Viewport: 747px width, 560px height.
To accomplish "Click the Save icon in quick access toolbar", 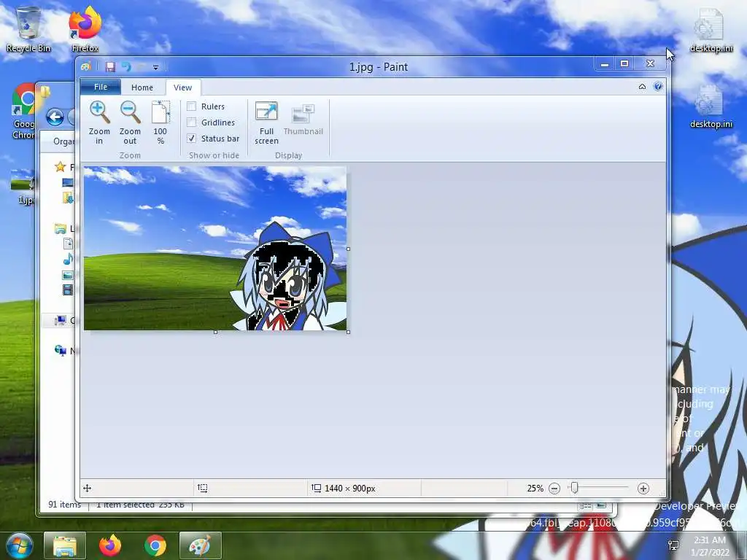I will (x=110, y=66).
